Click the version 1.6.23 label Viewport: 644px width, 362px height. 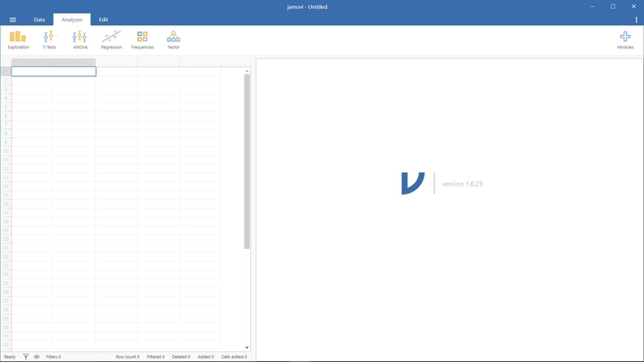[x=462, y=184]
